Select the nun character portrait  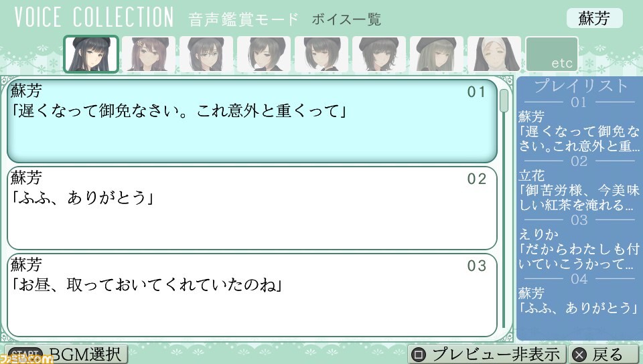tap(494, 54)
